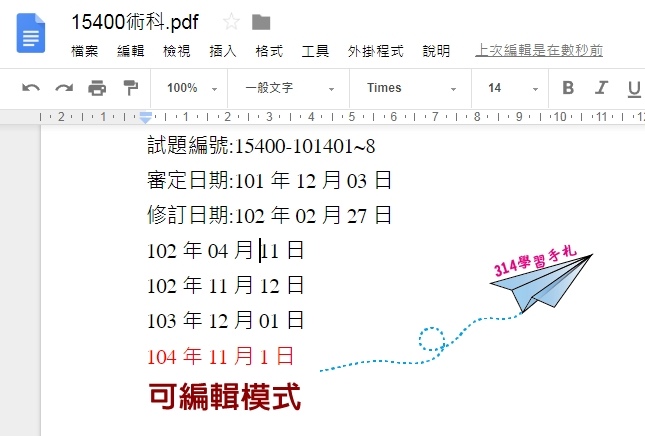
Task: Click the line 試題編號:15400-101401~8
Action: pos(261,146)
